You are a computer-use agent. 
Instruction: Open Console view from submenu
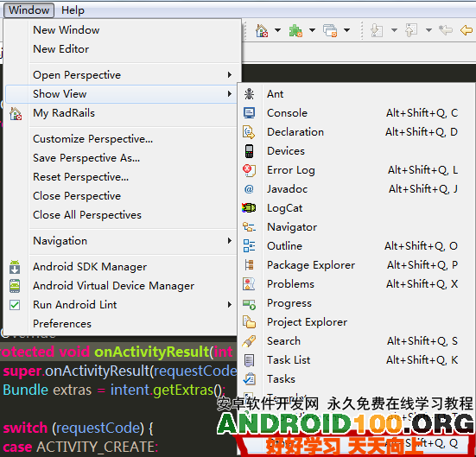point(287,113)
